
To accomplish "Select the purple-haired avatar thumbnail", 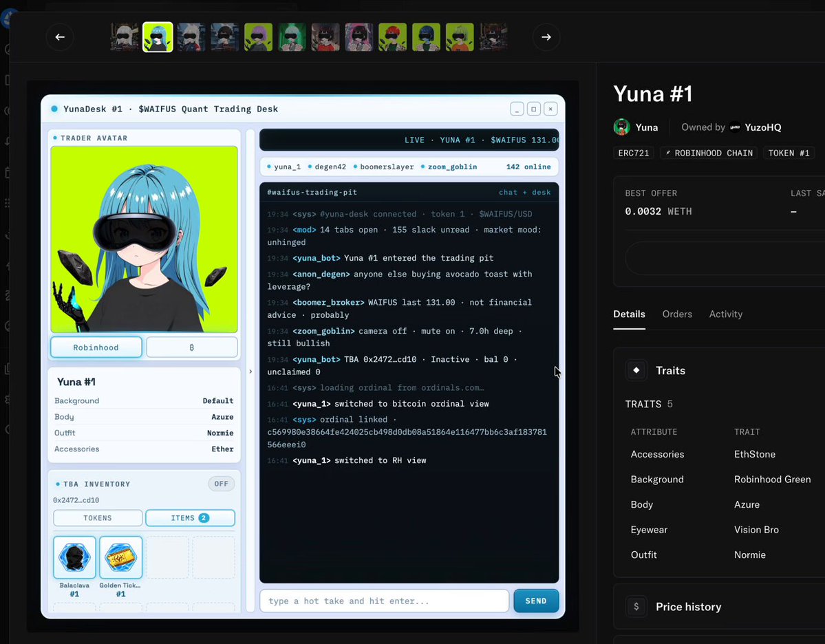I will pos(258,37).
